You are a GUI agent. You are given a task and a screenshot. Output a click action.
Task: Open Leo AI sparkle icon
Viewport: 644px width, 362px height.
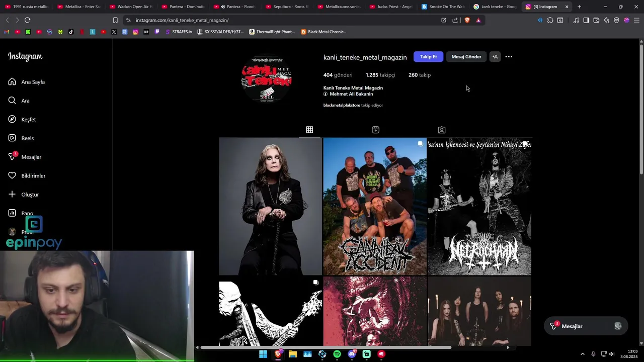pos(606,20)
